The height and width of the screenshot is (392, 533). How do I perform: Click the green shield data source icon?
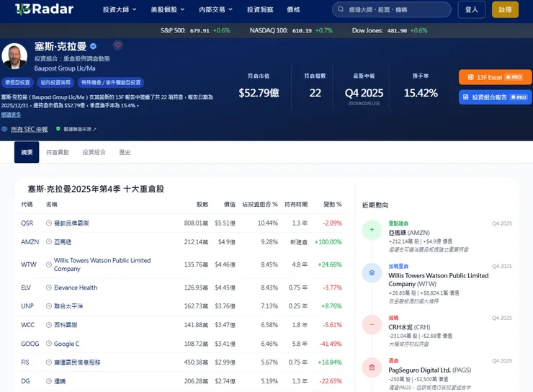[x=58, y=129]
